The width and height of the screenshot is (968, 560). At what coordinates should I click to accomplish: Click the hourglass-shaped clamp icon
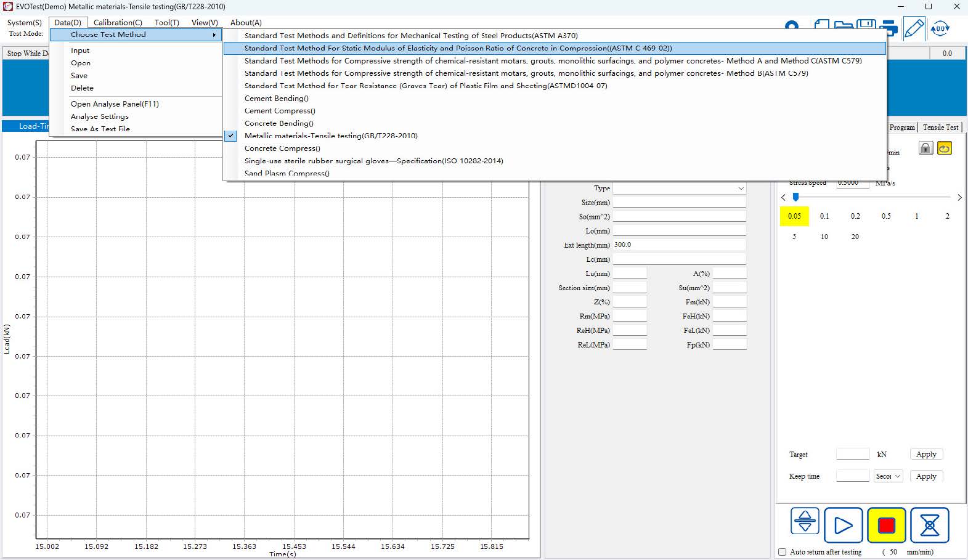pos(929,525)
